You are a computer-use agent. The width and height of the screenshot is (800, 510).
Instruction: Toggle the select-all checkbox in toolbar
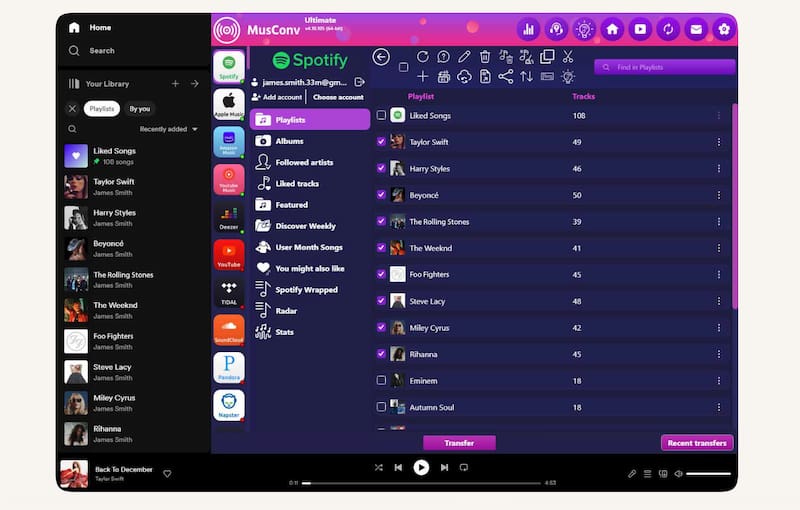(404, 67)
